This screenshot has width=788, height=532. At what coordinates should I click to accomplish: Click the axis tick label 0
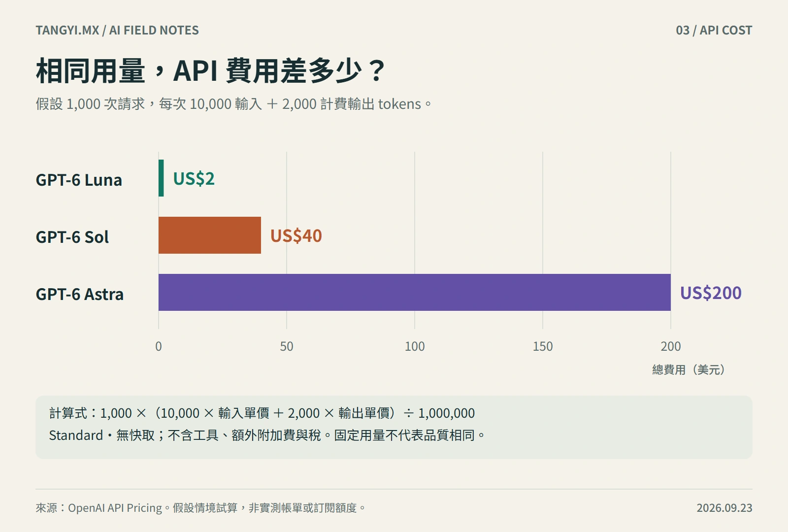(x=159, y=346)
